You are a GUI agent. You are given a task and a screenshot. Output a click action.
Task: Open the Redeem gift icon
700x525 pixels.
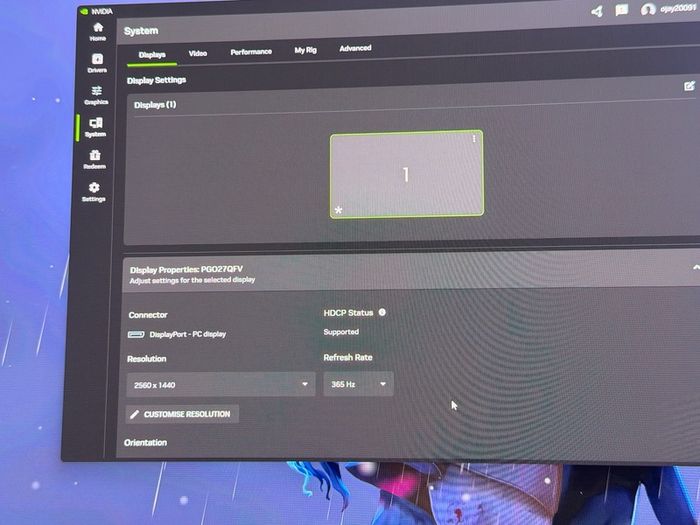pos(95,159)
